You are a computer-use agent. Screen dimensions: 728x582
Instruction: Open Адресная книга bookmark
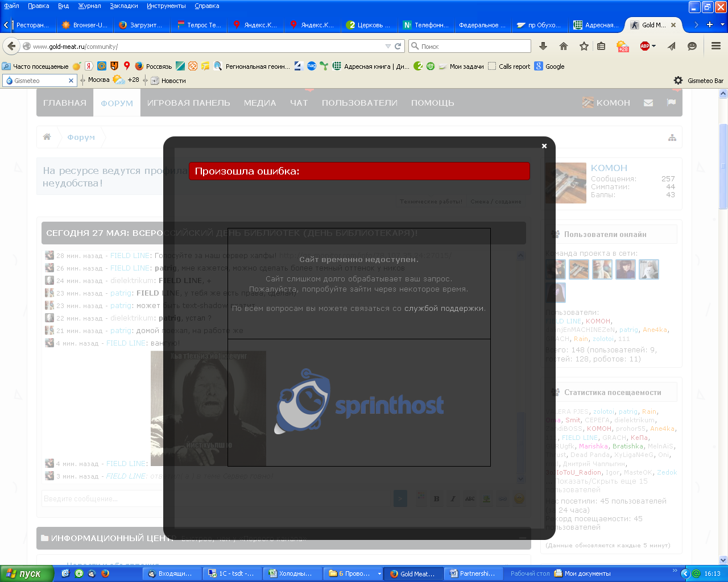[371, 66]
